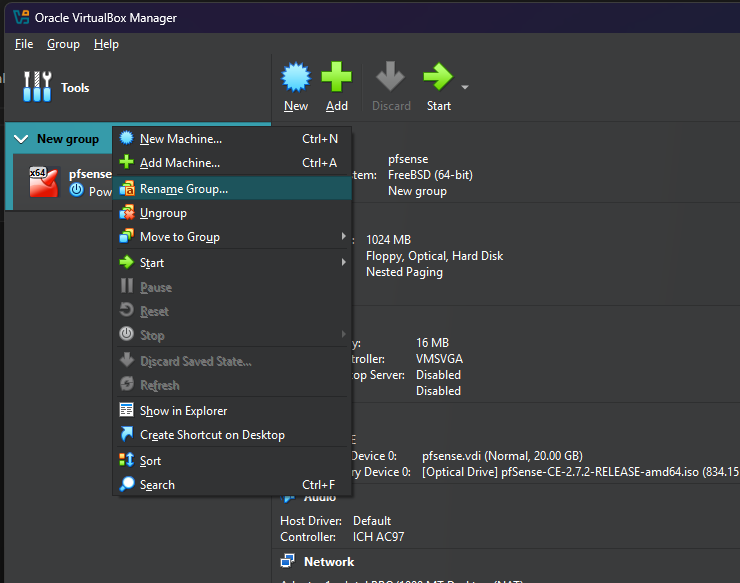This screenshot has width=740, height=583.
Task: Choose Show in Explorer from menu
Action: (x=232, y=411)
